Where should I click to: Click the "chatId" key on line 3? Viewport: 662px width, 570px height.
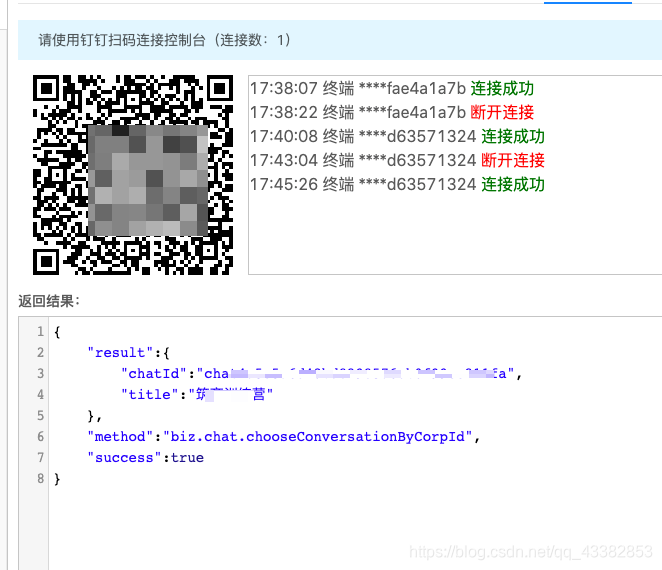point(154,374)
